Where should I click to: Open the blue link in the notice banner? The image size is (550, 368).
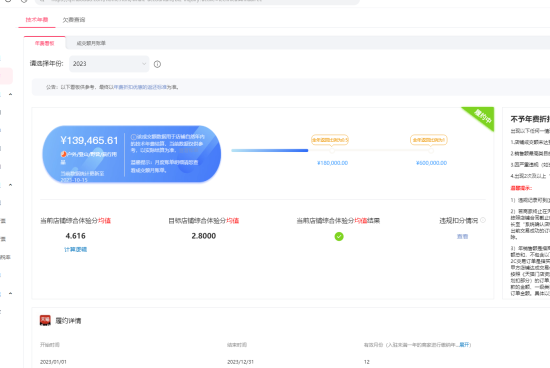point(140,87)
